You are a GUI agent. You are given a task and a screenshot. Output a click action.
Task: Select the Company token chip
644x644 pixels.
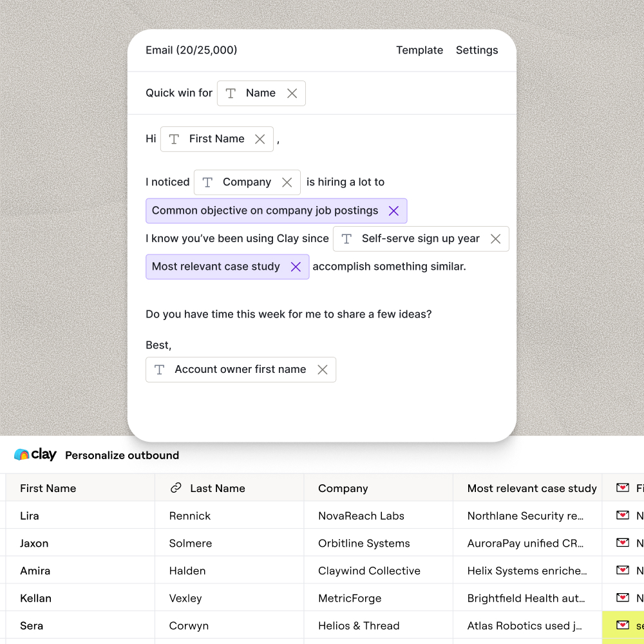coord(247,182)
